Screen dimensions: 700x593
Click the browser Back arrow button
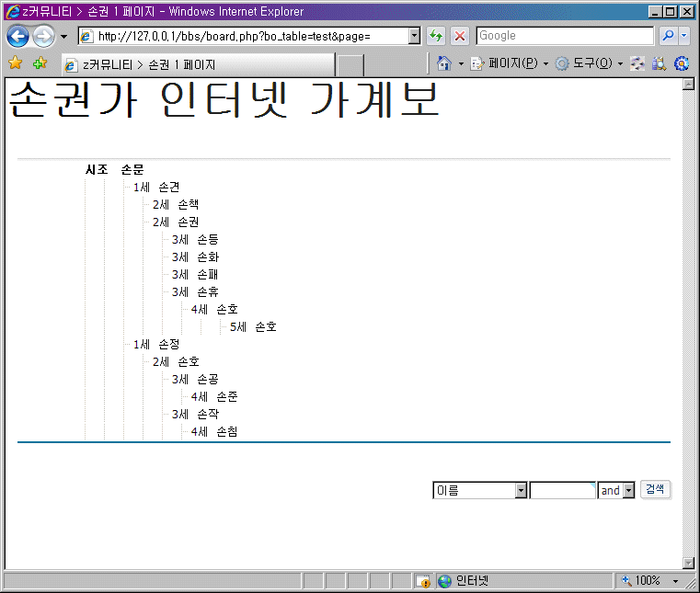18,36
